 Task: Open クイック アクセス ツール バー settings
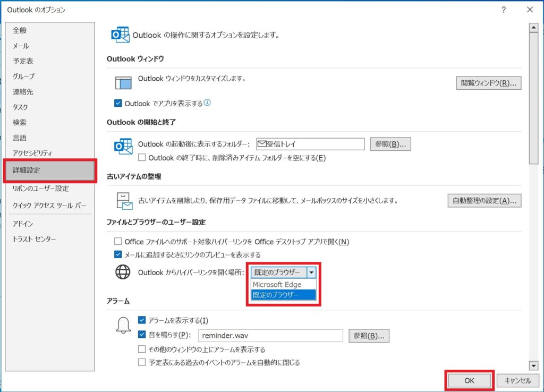click(49, 206)
